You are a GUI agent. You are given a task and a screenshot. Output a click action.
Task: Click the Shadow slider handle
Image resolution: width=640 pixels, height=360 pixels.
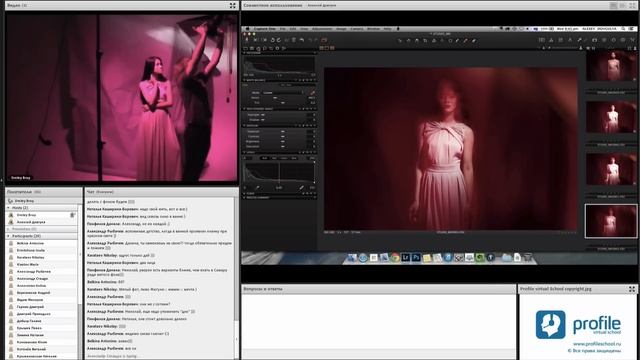point(263,120)
